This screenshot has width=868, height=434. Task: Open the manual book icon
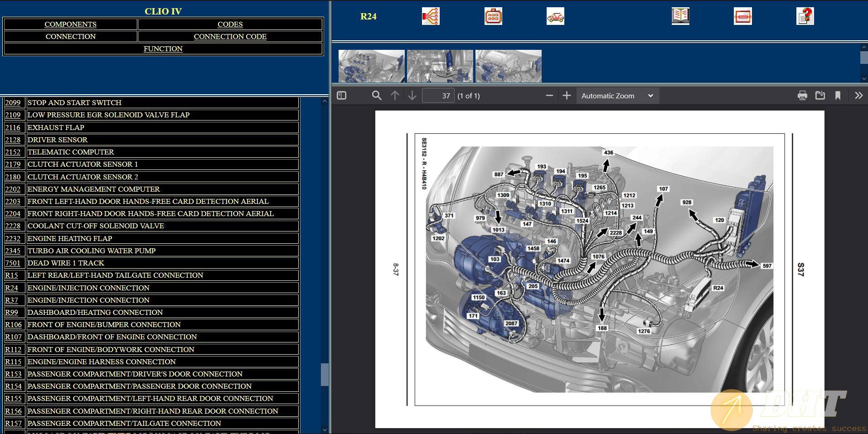pyautogui.click(x=680, y=16)
